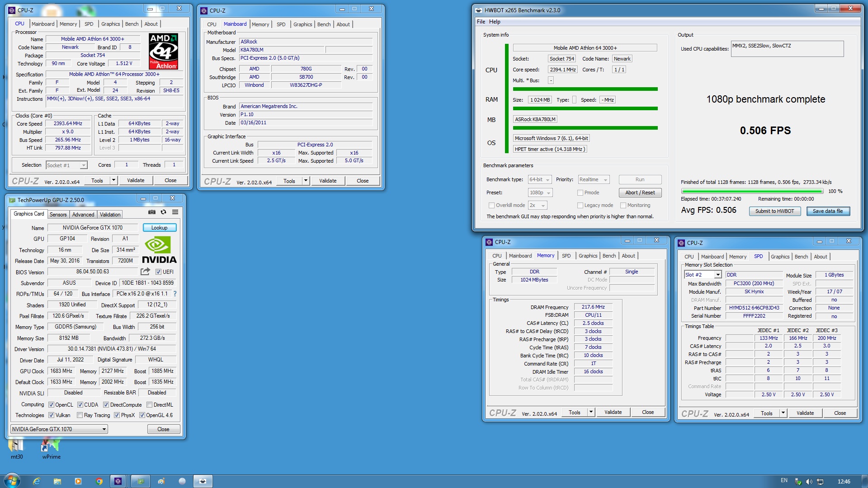
Task: Open the Overkill 2x multiplier dropdown
Action: point(538,206)
